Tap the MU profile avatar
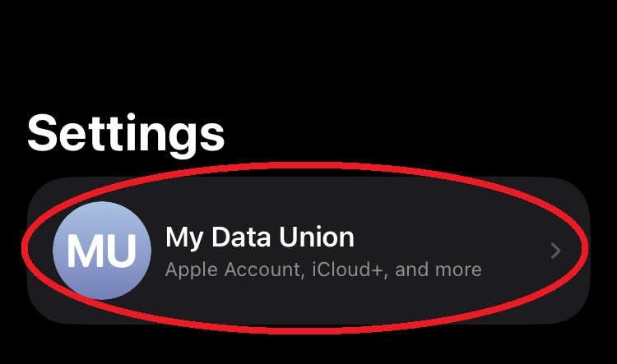Viewport: 617px width, 364px height. (x=102, y=251)
